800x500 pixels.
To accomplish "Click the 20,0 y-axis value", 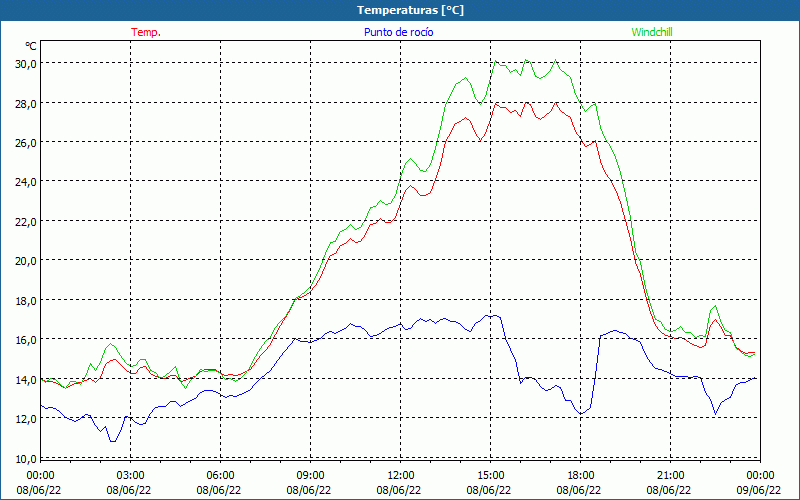I will 26,261.
